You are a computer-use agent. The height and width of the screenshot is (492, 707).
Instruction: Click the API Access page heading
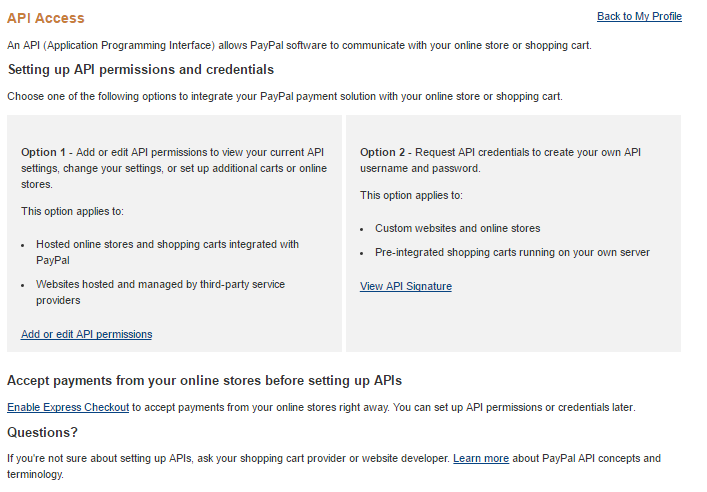(46, 18)
